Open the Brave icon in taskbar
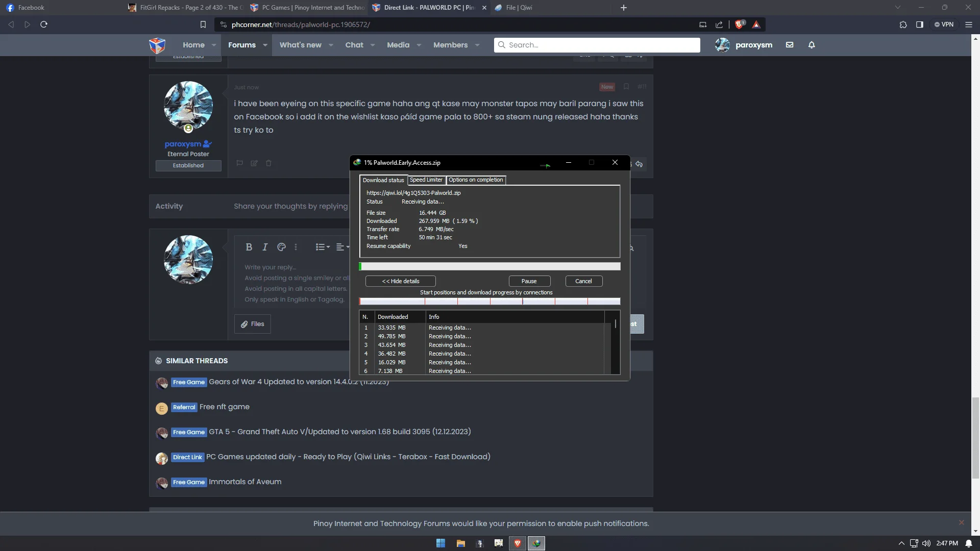Image resolution: width=980 pixels, height=551 pixels. 518,543
